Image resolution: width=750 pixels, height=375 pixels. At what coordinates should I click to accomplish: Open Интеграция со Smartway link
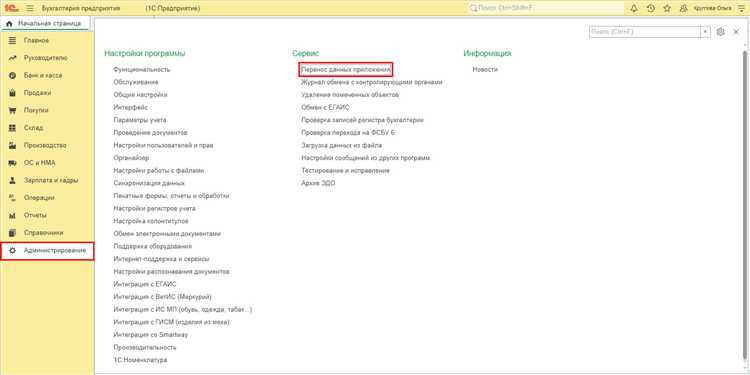[x=151, y=335]
